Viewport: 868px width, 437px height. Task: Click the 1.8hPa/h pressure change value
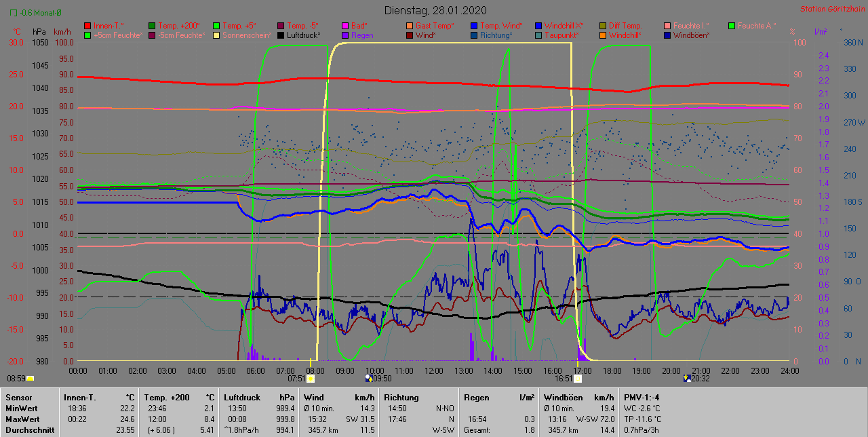coord(242,430)
